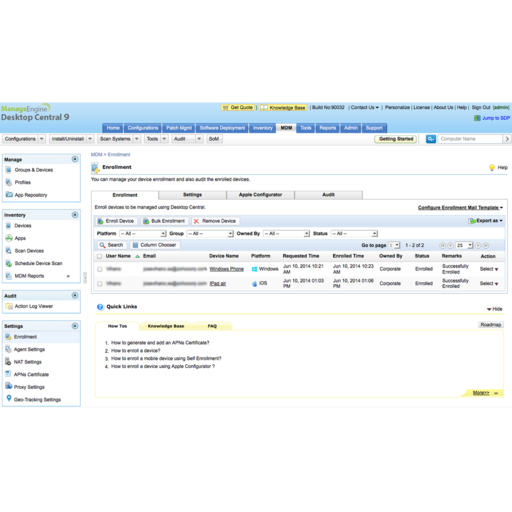
Task: Open Groups & Devices in Manage panel
Action: point(33,170)
